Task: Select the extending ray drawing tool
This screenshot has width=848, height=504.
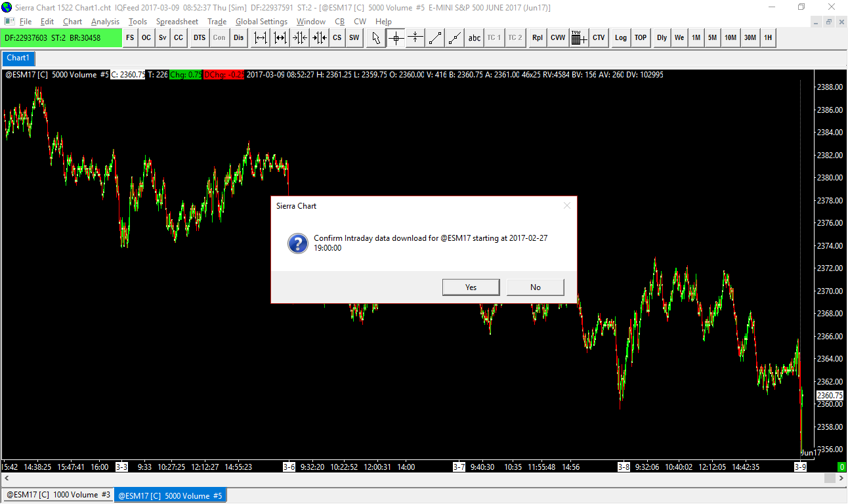Action: point(455,38)
